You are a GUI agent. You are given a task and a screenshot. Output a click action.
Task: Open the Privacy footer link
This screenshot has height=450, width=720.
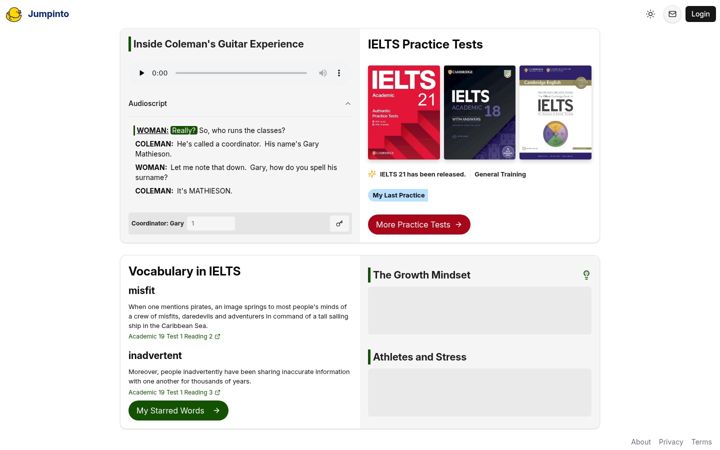point(670,442)
